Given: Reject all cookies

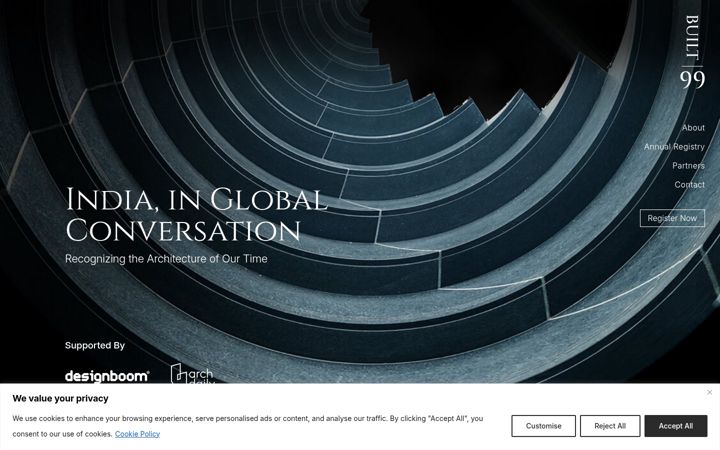Looking at the screenshot, I should click(x=610, y=426).
